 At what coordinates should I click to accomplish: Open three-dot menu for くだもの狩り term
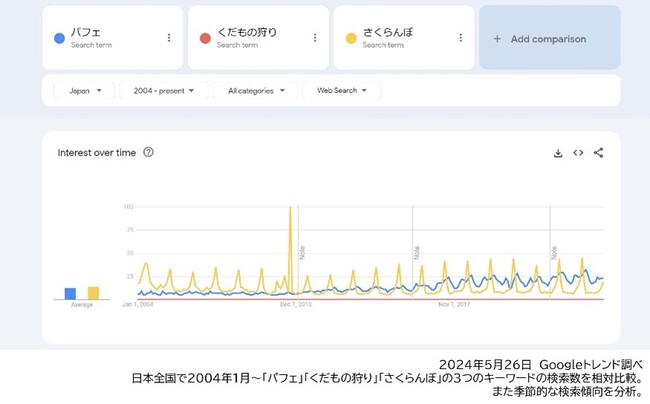pos(315,38)
